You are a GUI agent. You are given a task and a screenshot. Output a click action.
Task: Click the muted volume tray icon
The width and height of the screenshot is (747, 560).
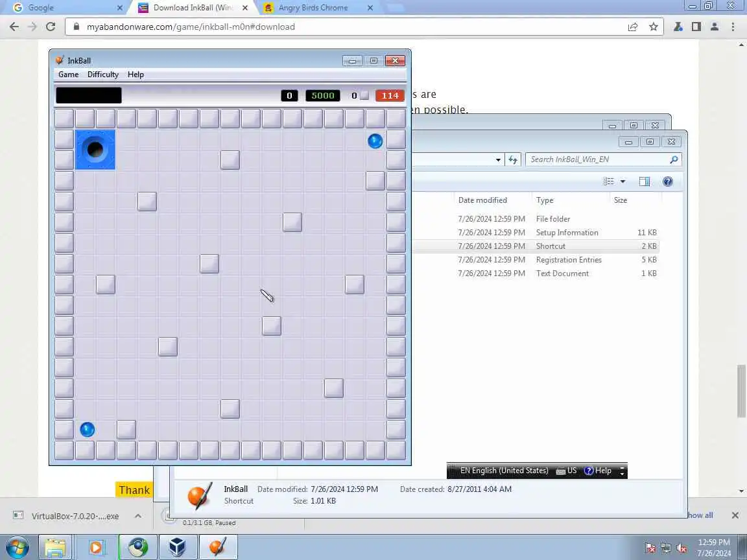[682, 548]
